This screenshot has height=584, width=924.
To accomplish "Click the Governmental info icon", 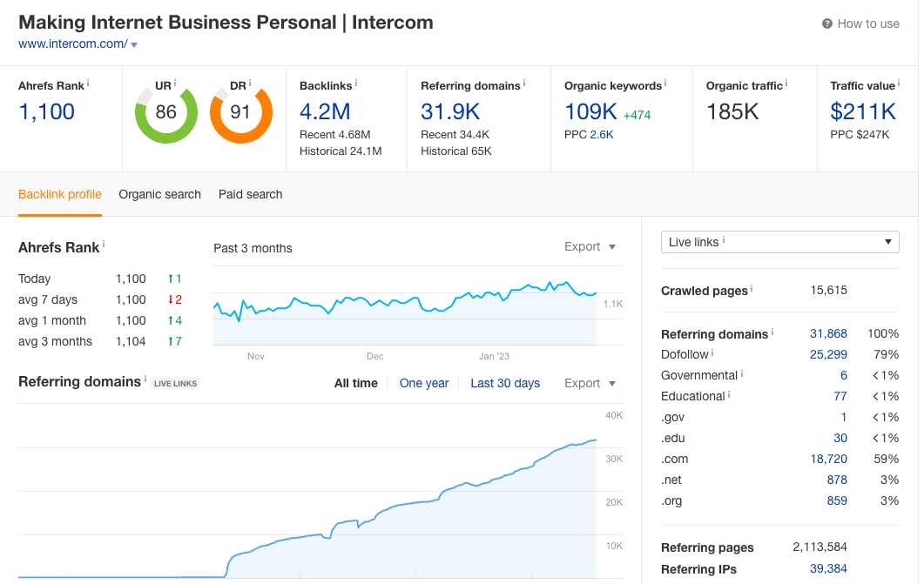I will pyautogui.click(x=742, y=373).
